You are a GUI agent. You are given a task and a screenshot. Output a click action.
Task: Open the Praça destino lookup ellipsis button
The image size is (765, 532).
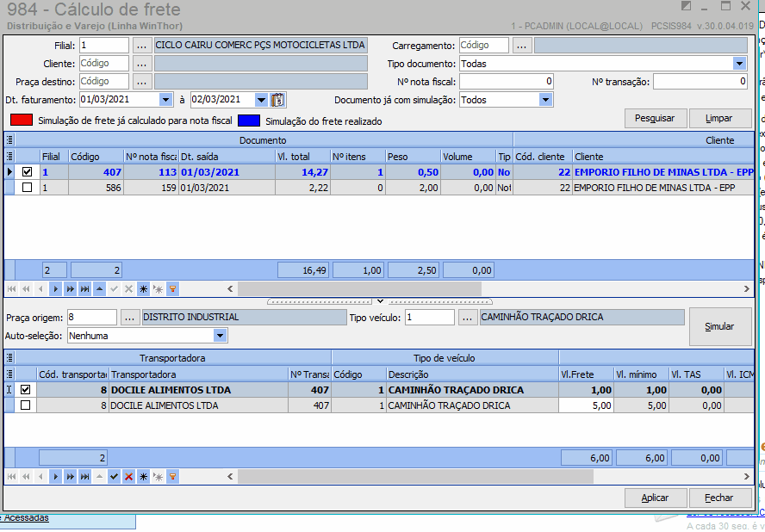141,82
